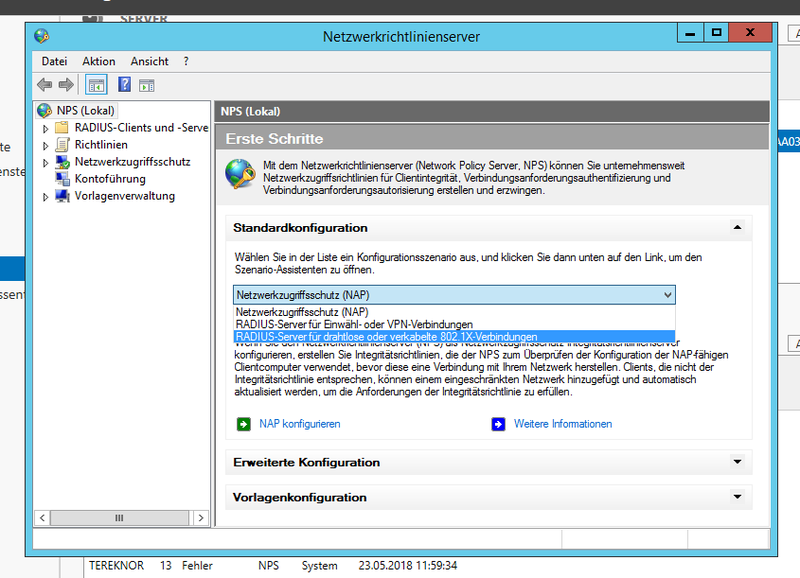Viewport: 800px width, 578px height.
Task: Toggle the console tree pane icon
Action: [x=96, y=85]
